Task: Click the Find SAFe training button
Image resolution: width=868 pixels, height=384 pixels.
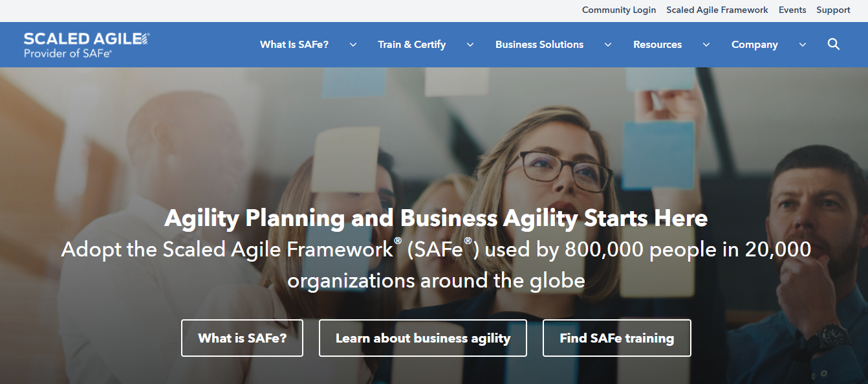Action: (x=616, y=338)
